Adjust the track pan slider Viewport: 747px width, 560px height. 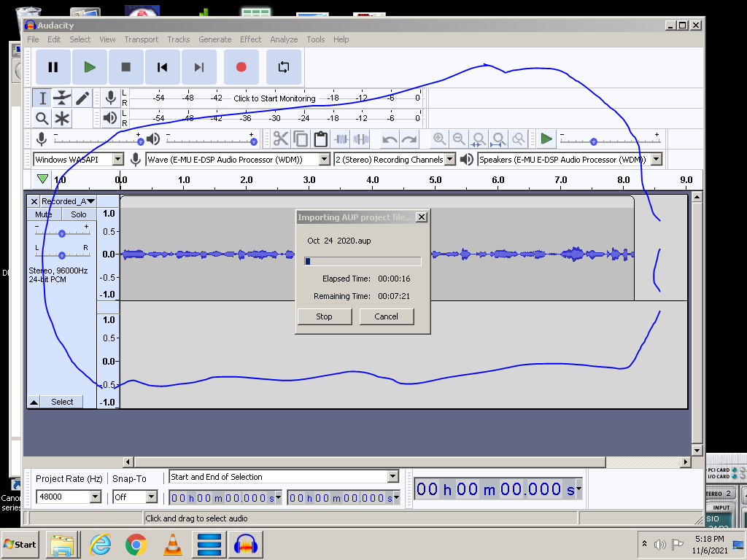pos(62,255)
